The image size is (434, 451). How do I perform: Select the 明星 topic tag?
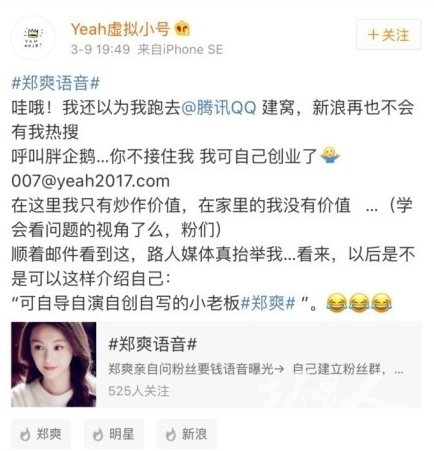pos(114,435)
